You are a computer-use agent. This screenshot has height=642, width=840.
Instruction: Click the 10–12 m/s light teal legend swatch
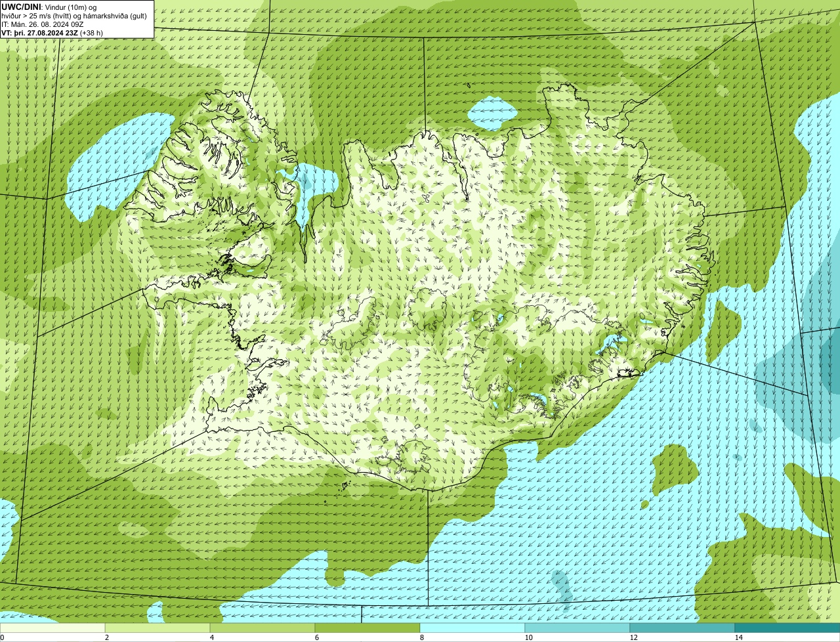point(577,628)
